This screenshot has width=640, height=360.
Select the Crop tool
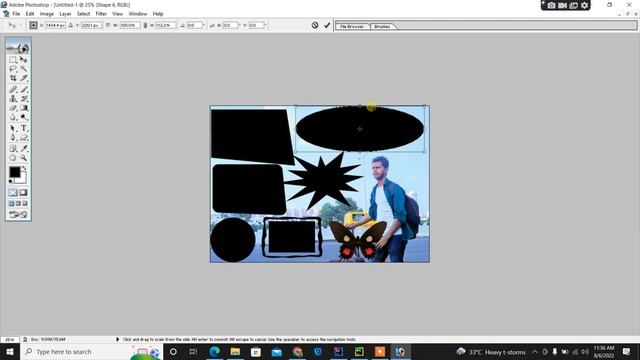click(13, 78)
